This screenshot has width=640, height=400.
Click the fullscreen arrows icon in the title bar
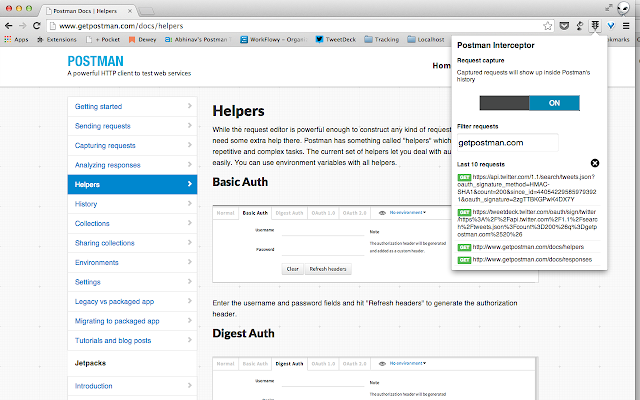[x=609, y=7]
